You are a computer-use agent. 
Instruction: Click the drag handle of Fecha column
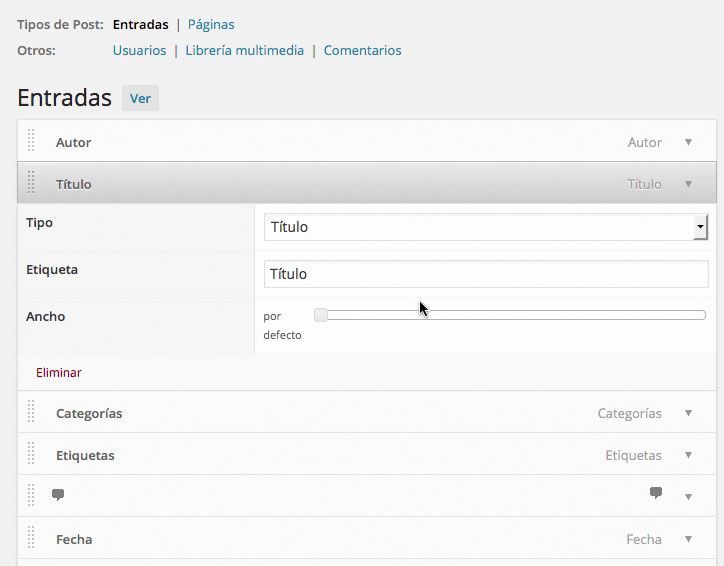tap(31, 537)
